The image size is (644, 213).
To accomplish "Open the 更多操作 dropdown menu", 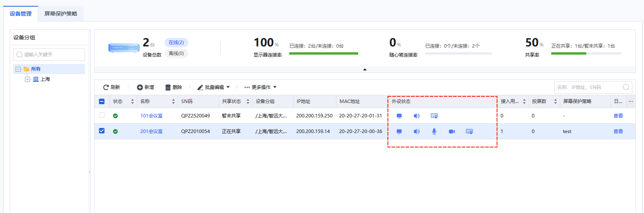I will tap(260, 87).
